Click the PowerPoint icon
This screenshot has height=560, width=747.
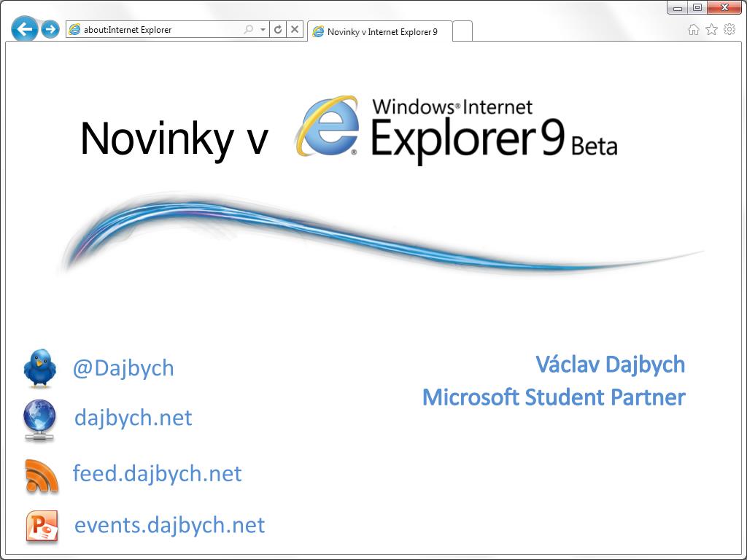(x=42, y=526)
